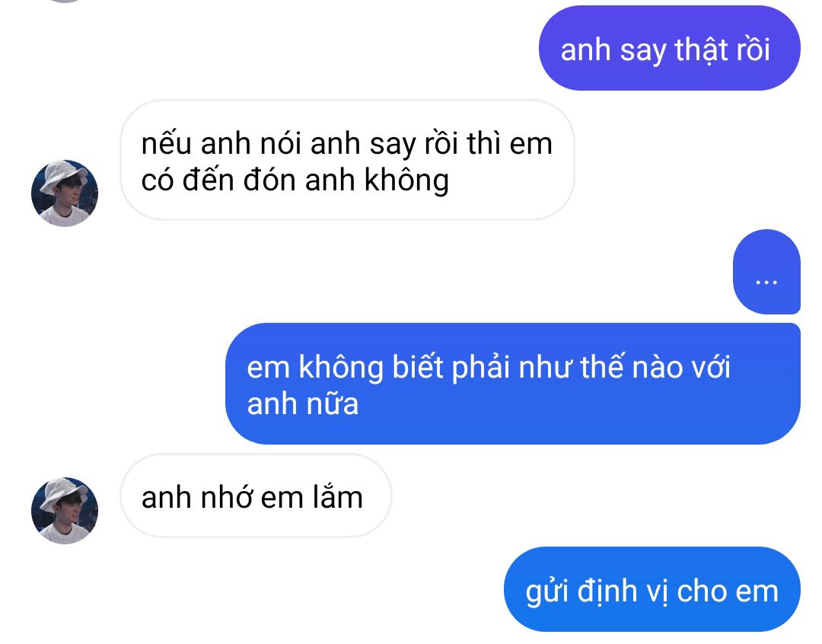Image resolution: width=822 pixels, height=644 pixels.
Task: Click the word "gửi" in bottom bubble
Action: [x=547, y=592]
